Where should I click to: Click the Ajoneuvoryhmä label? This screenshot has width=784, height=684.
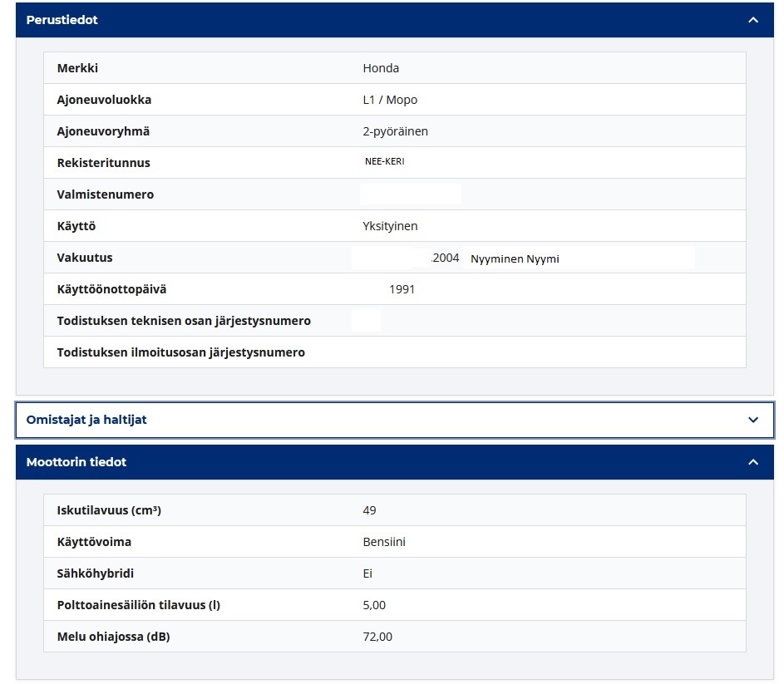(103, 131)
